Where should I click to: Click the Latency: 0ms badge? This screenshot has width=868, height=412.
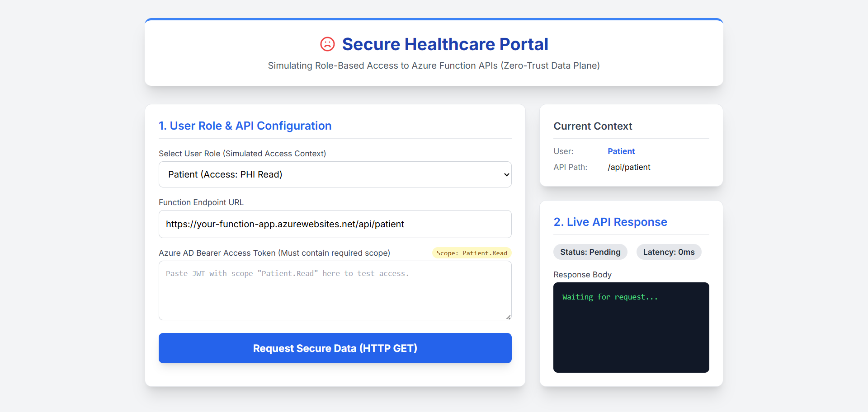pyautogui.click(x=669, y=252)
